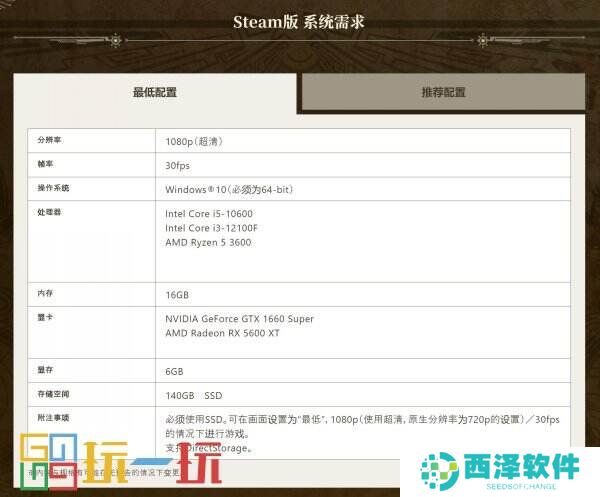The width and height of the screenshot is (600, 497).
Task: Click 'Windows 10(必须为64-bit)' text
Action: pyautogui.click(x=229, y=189)
